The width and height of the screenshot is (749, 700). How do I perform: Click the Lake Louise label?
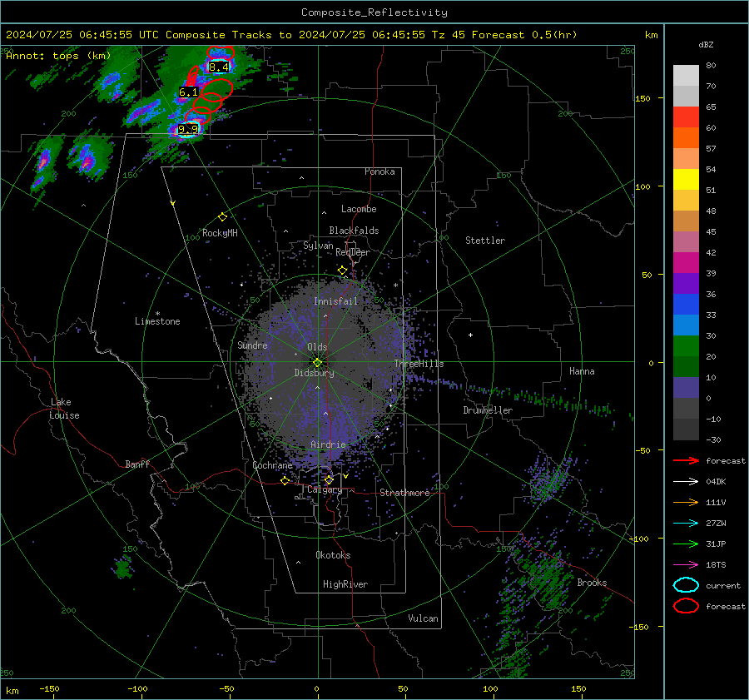pos(64,409)
